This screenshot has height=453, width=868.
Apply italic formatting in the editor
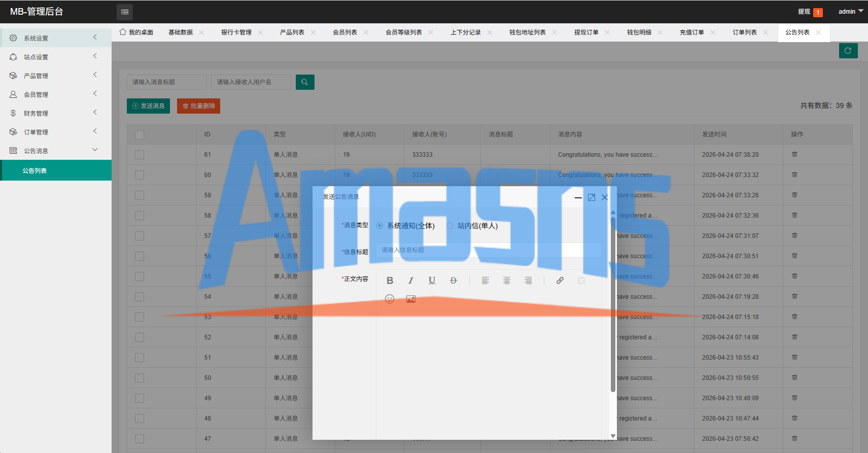[411, 281]
